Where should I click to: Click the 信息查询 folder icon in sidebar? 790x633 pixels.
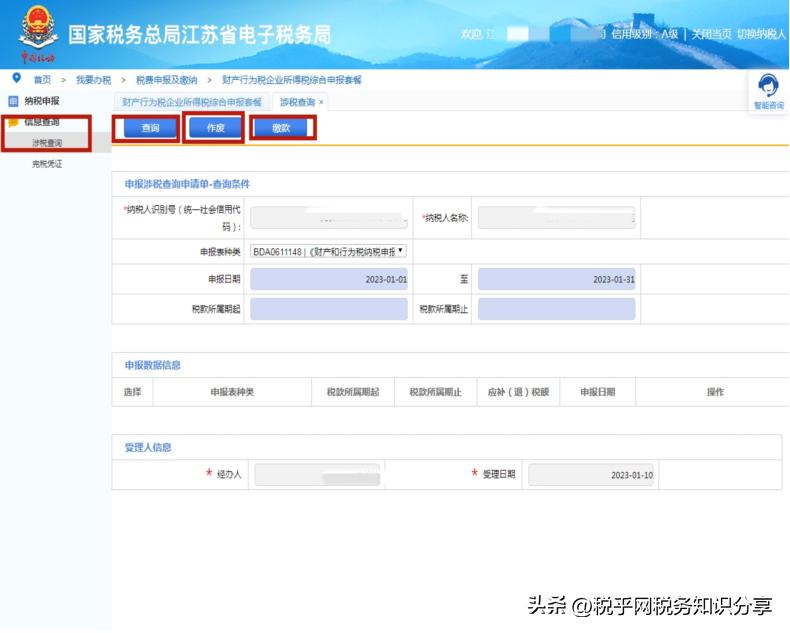click(x=14, y=122)
